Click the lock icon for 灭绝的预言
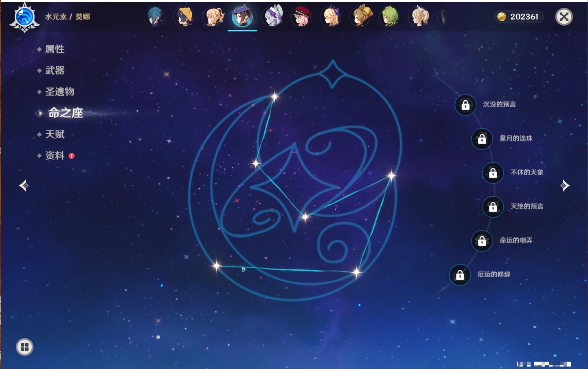 pos(493,207)
